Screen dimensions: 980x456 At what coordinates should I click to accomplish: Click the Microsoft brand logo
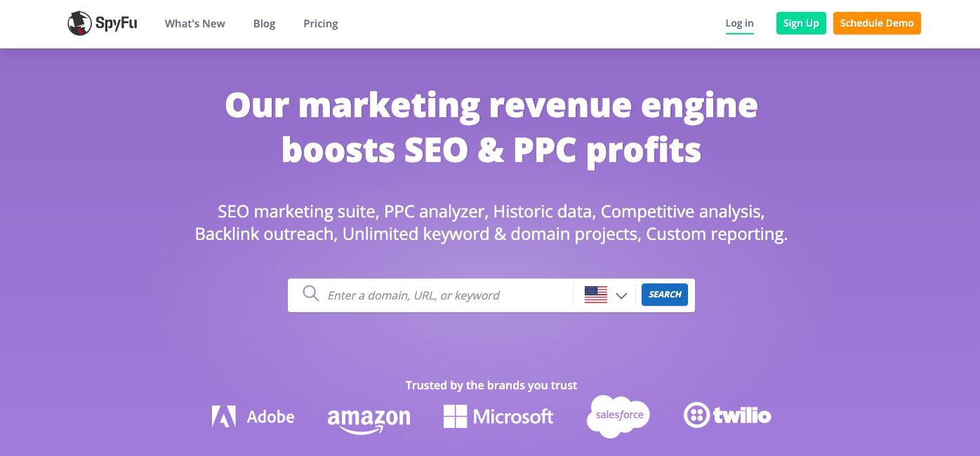tap(498, 415)
